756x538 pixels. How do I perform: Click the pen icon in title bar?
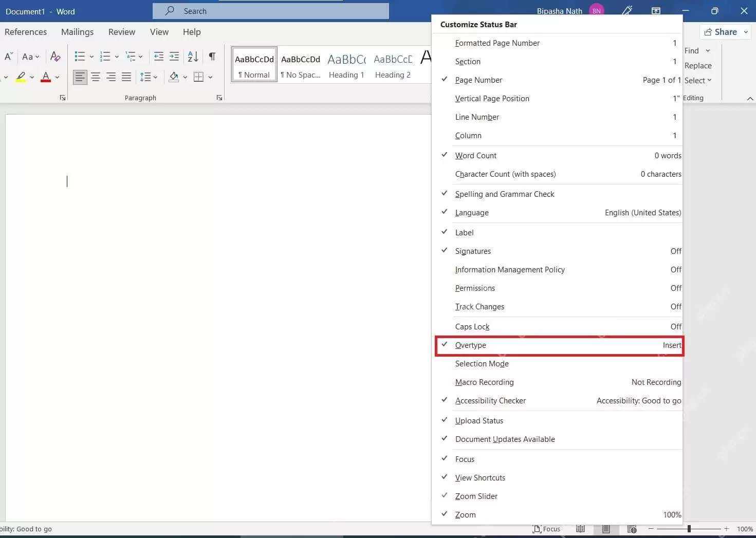point(627,11)
